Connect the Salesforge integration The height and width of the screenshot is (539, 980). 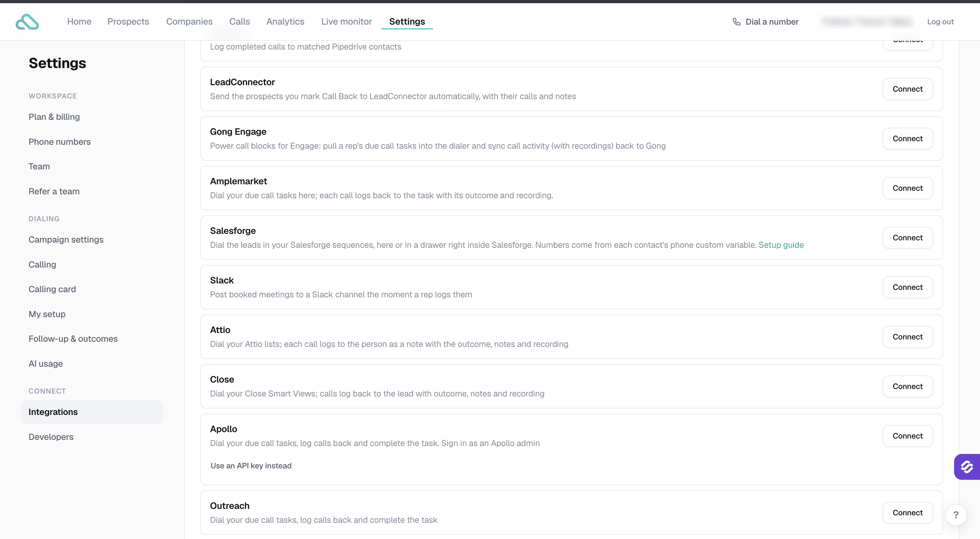coord(908,237)
